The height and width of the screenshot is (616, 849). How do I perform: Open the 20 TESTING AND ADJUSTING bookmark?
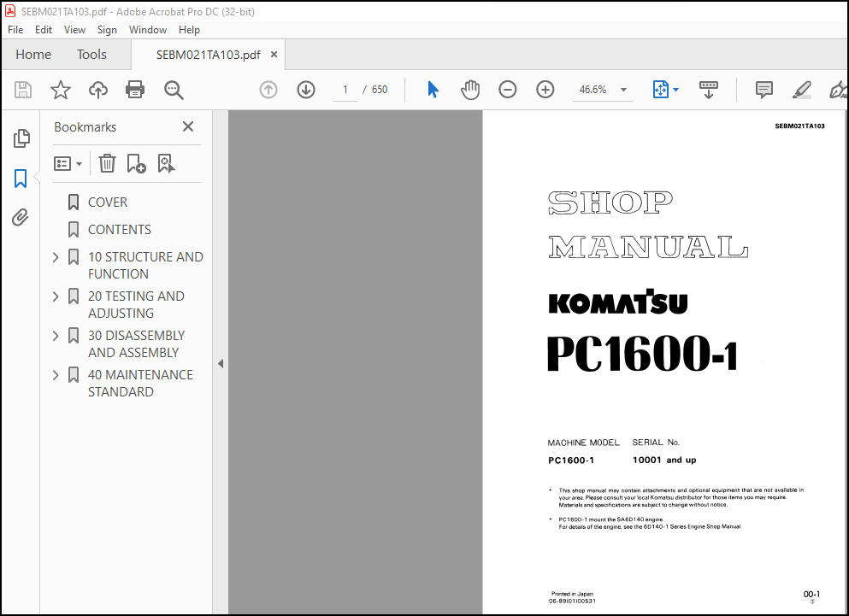pyautogui.click(x=136, y=305)
